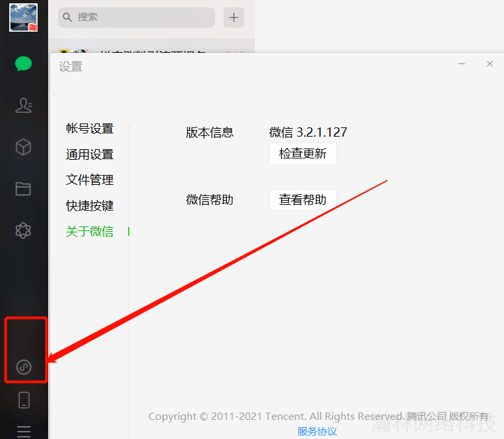Open the 服务协议 link

[317, 432]
